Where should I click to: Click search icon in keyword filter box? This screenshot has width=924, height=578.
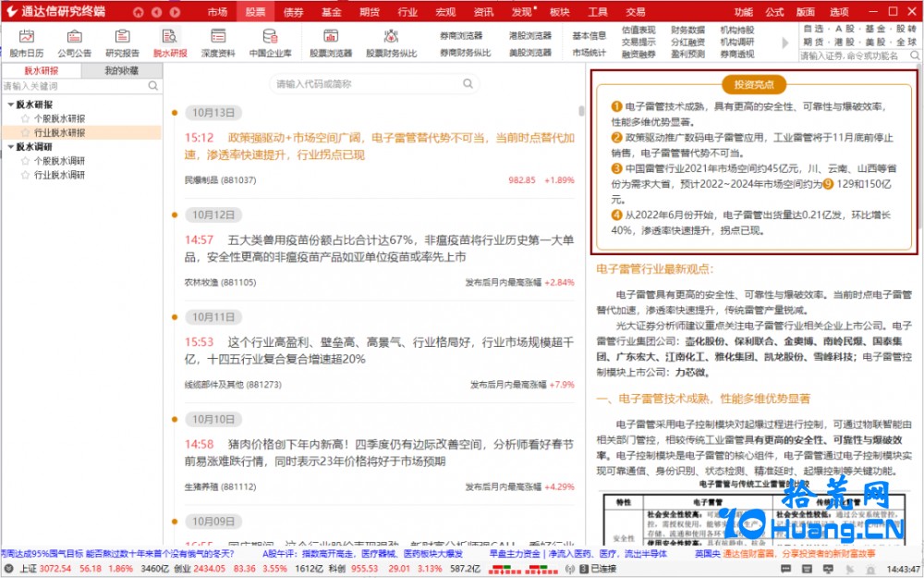point(153,86)
